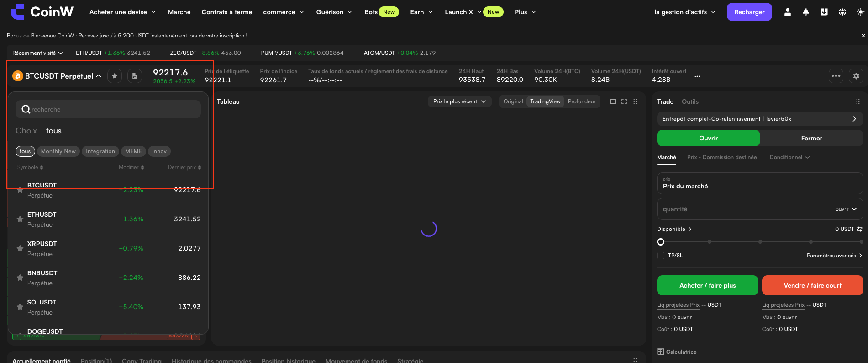Screen dimensions: 868x363
Task: Open the app download icon
Action: 824,12
